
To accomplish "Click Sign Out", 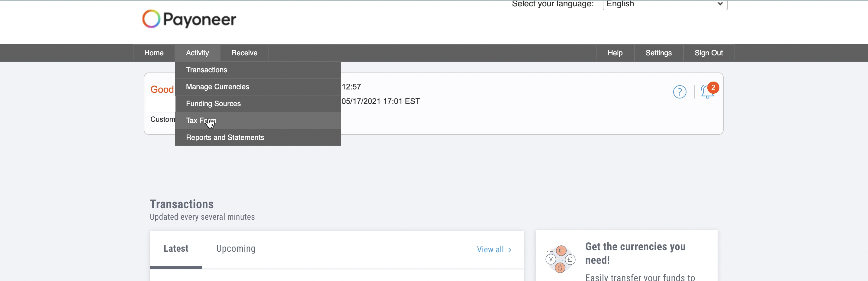I will click(x=708, y=53).
